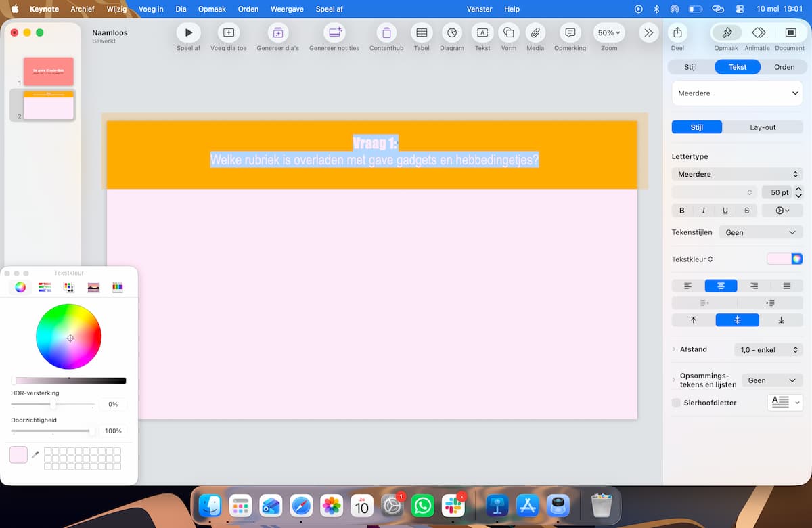Pick a color with the eyedropper
This screenshot has height=528, width=812.
[x=35, y=454]
